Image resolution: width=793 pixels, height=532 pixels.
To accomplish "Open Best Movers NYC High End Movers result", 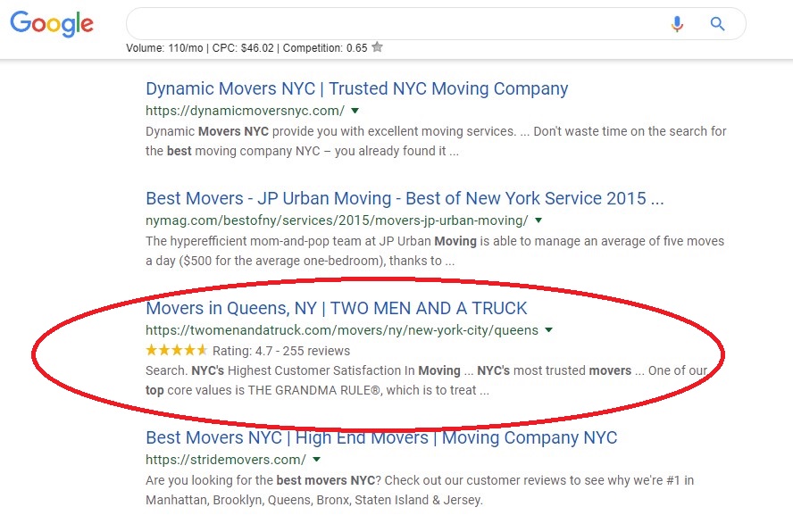I will [x=381, y=438].
